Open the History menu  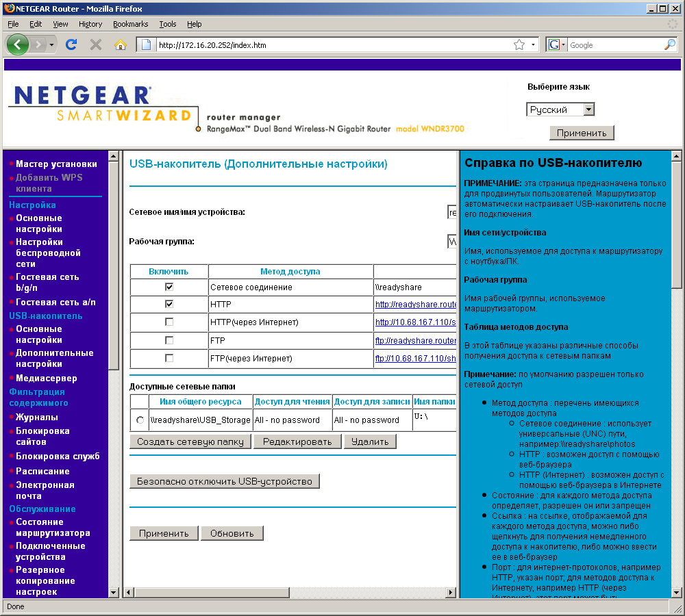[90, 24]
